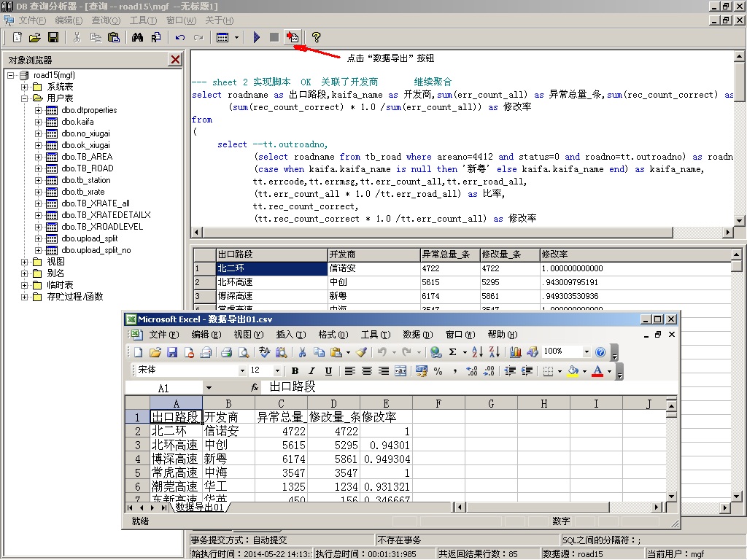Click Excel's increase decimal icon

coord(472,371)
